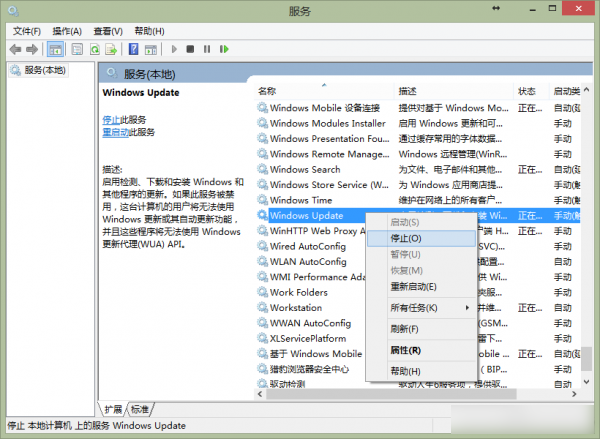Choose 帮助(H) in the context menu

421,371
